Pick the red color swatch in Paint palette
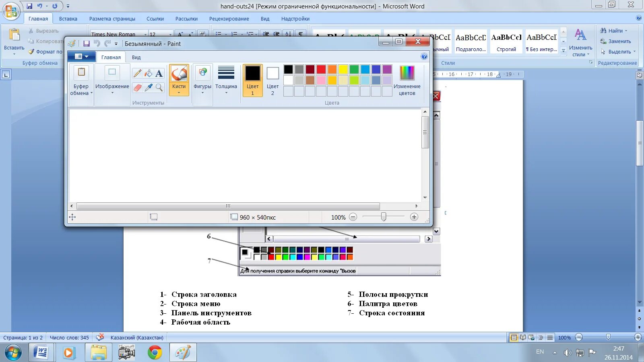 coord(321,69)
